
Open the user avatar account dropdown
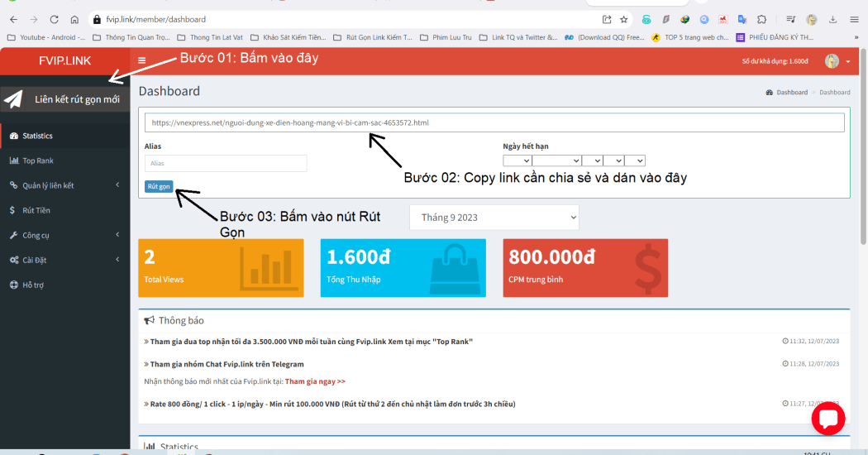[x=837, y=61]
